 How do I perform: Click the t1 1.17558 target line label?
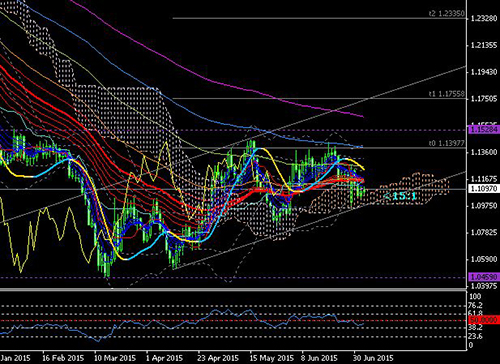446,94
